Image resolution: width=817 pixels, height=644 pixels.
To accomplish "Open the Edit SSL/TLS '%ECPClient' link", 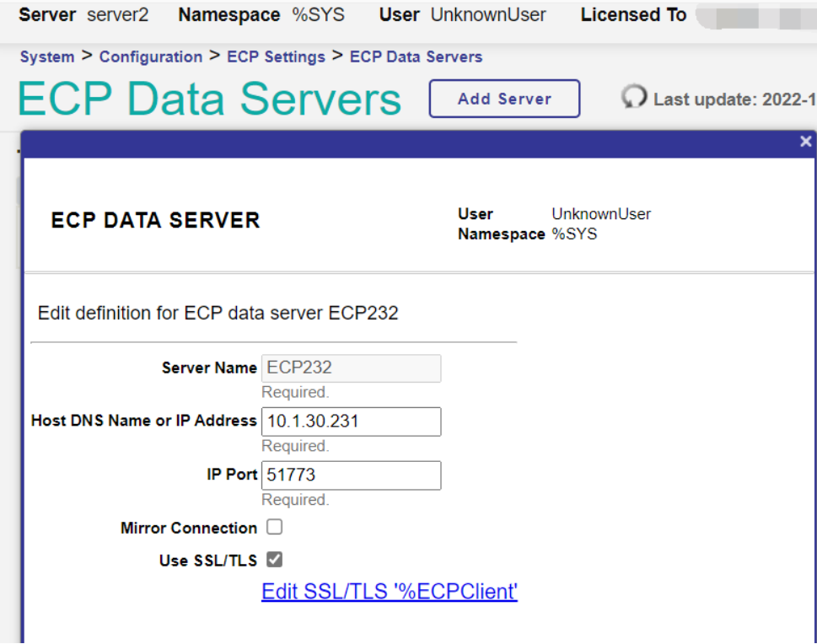I will pyautogui.click(x=390, y=592).
